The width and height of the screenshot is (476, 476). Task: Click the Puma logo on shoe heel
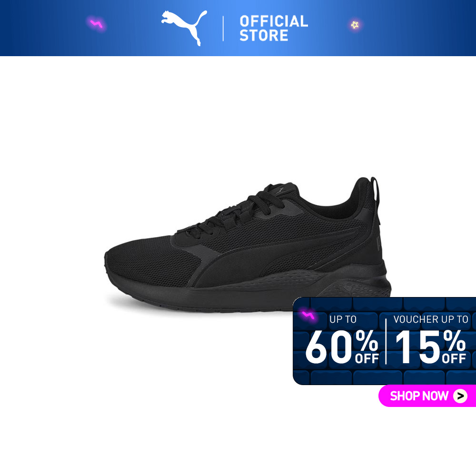point(379,243)
